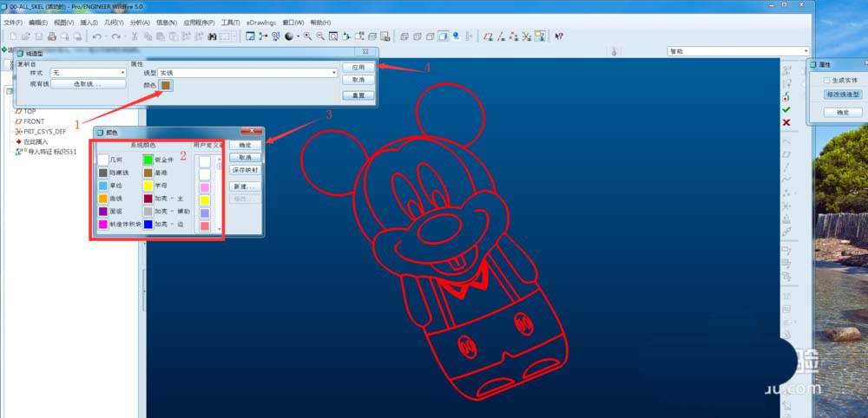Click the 新建... button in color dialog

(245, 186)
